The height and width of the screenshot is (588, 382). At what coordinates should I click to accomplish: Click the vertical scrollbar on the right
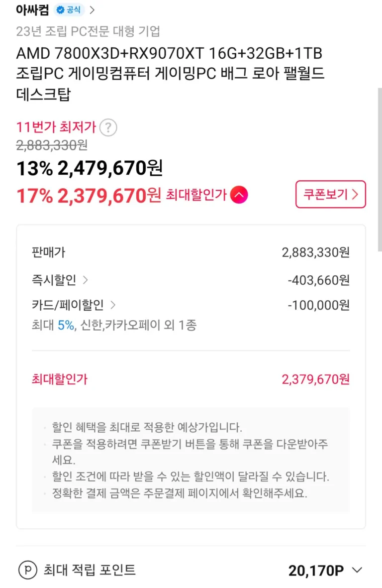380,169
